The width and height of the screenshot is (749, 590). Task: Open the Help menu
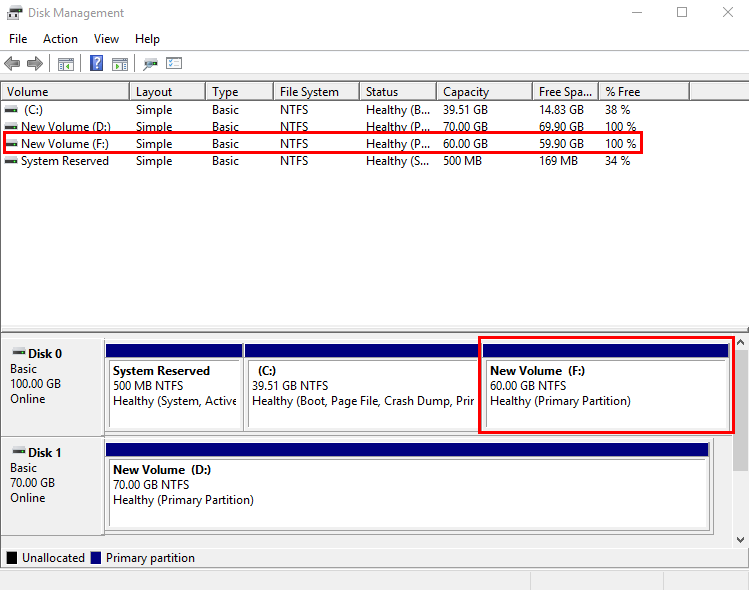(147, 39)
